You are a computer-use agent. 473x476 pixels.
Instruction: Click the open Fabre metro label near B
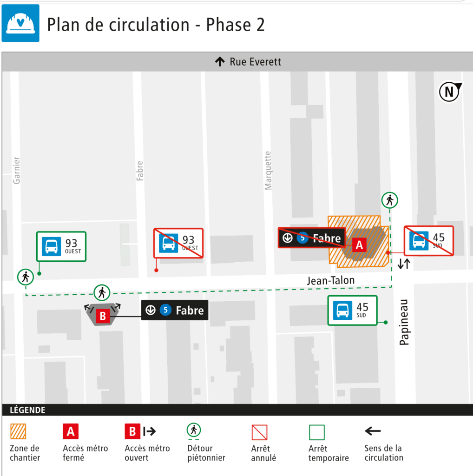pyautogui.click(x=175, y=310)
